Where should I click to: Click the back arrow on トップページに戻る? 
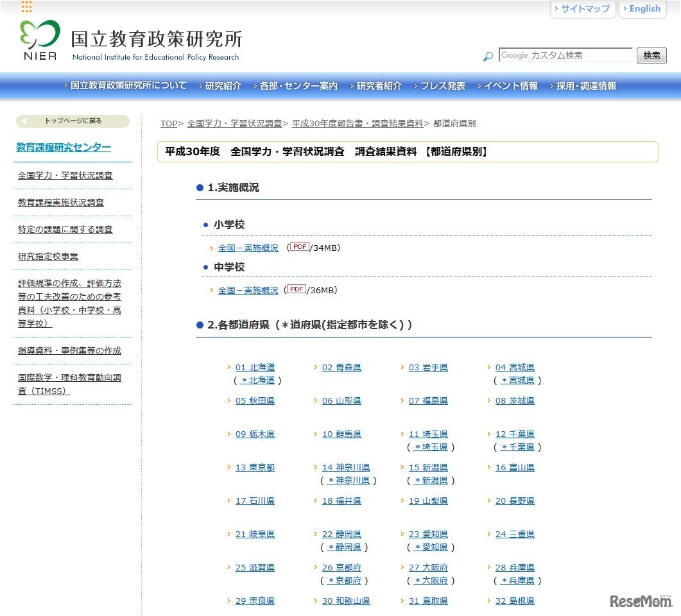(23, 121)
